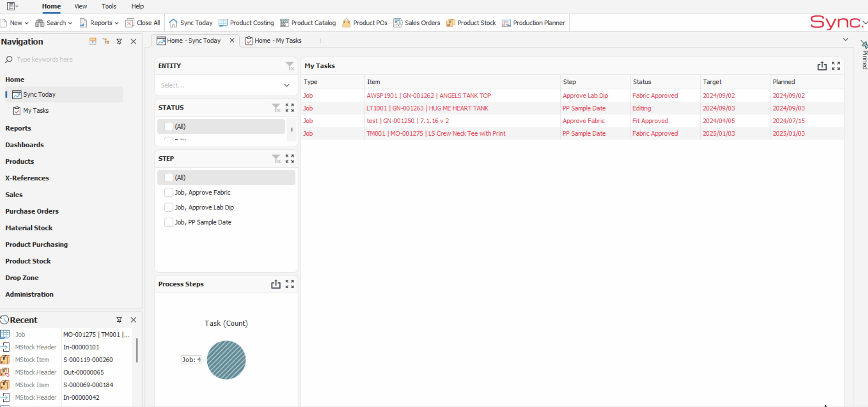Check the (All) box under STATUS
This screenshot has height=407, width=868.
click(169, 126)
